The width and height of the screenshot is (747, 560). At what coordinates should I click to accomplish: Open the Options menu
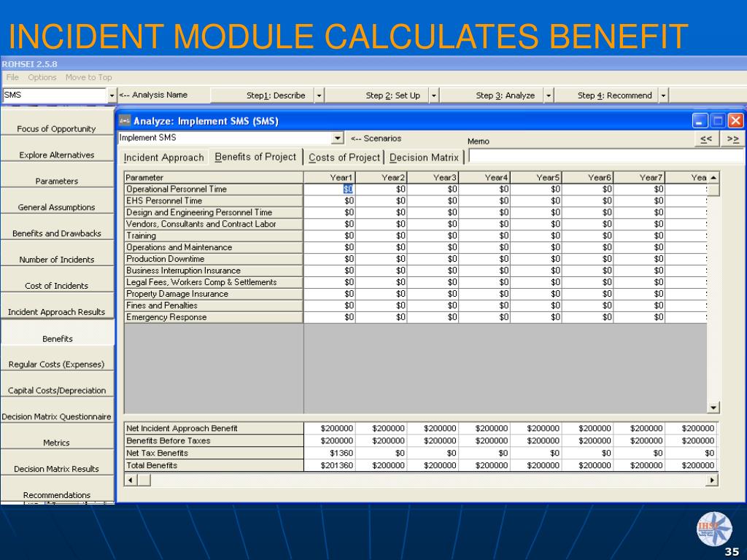[x=42, y=77]
